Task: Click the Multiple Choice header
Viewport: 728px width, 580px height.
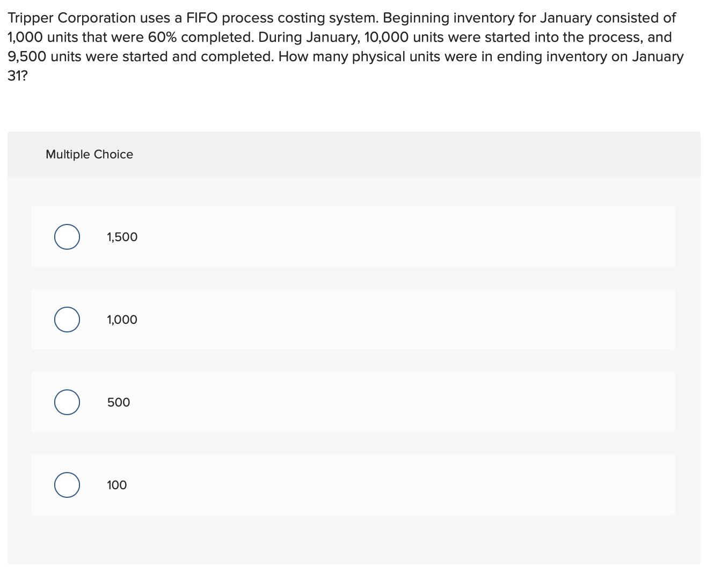Action: pos(89,154)
